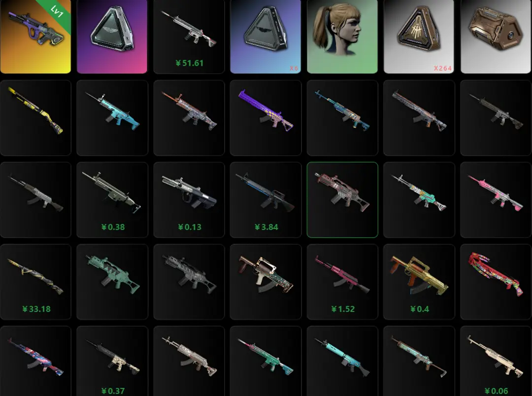Open the bronze hexagonal crate item
The width and height of the screenshot is (532, 396).
pos(496,36)
